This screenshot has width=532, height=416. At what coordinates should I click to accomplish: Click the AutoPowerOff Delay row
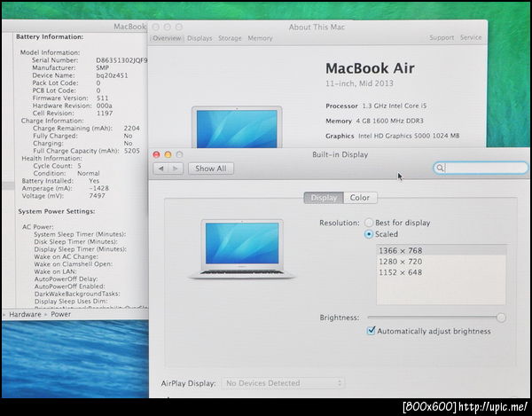pos(66,279)
